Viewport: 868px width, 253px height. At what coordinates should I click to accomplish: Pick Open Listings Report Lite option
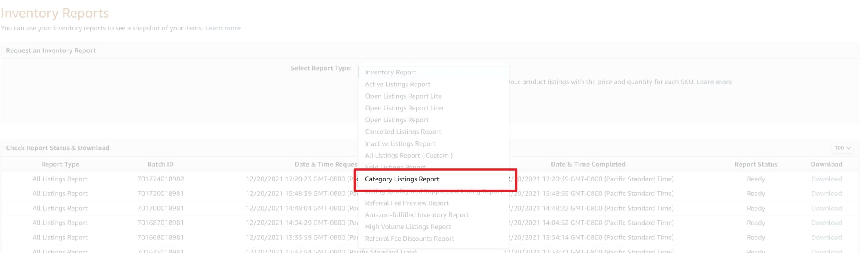pyautogui.click(x=403, y=96)
